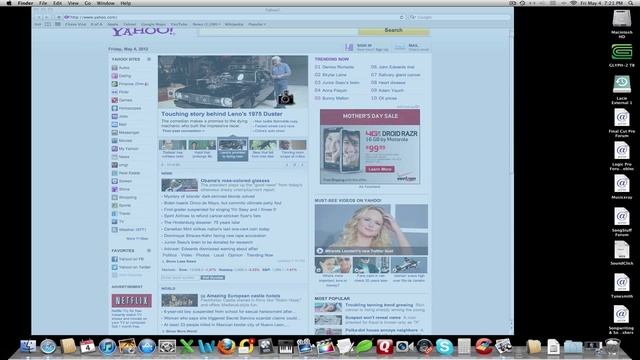The width and height of the screenshot is (640, 360).
Task: Open the Troubling tanning trend story
Action: (379, 305)
